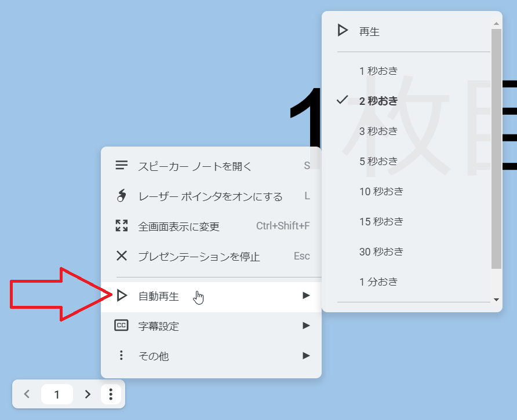Click the CC captions icon
Image resolution: width=517 pixels, height=420 pixels.
(x=121, y=326)
